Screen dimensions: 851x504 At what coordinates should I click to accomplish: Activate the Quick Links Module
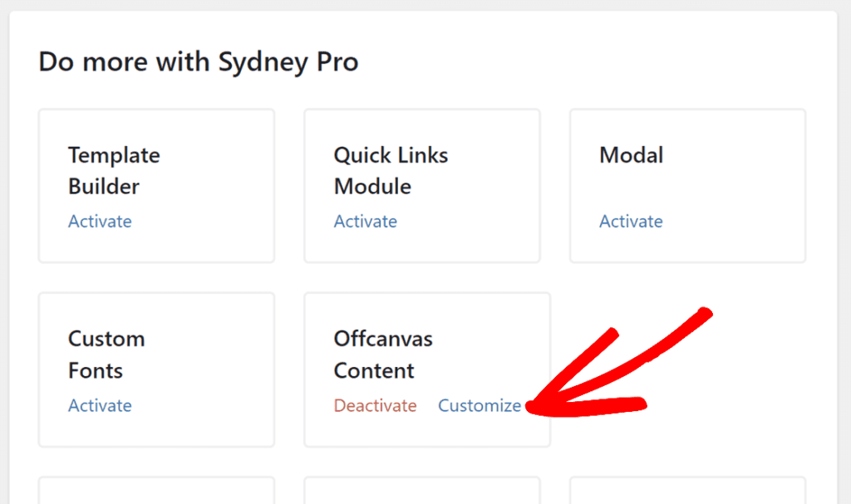[365, 222]
